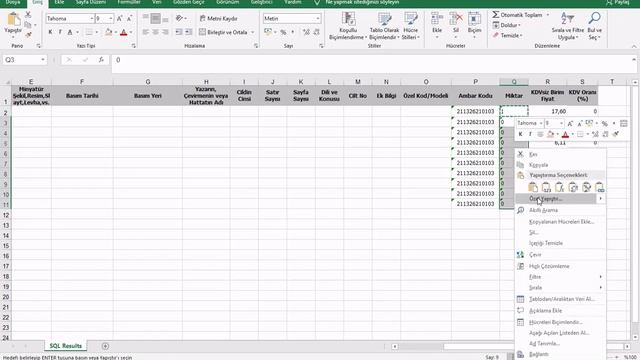Open the SQL Results sheet tab
Viewport: 640px width, 360px height.
click(65, 346)
